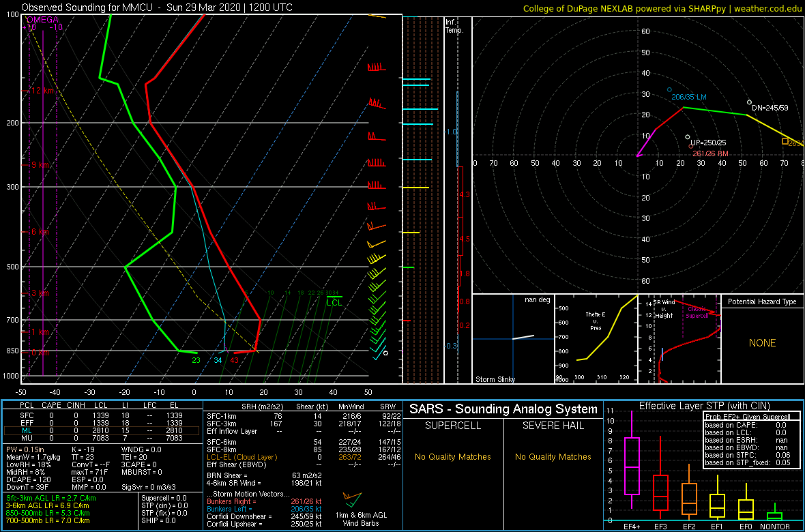Click the '700-500mb LR = 7.0 C/km' line
805x532 pixels.
click(47, 520)
